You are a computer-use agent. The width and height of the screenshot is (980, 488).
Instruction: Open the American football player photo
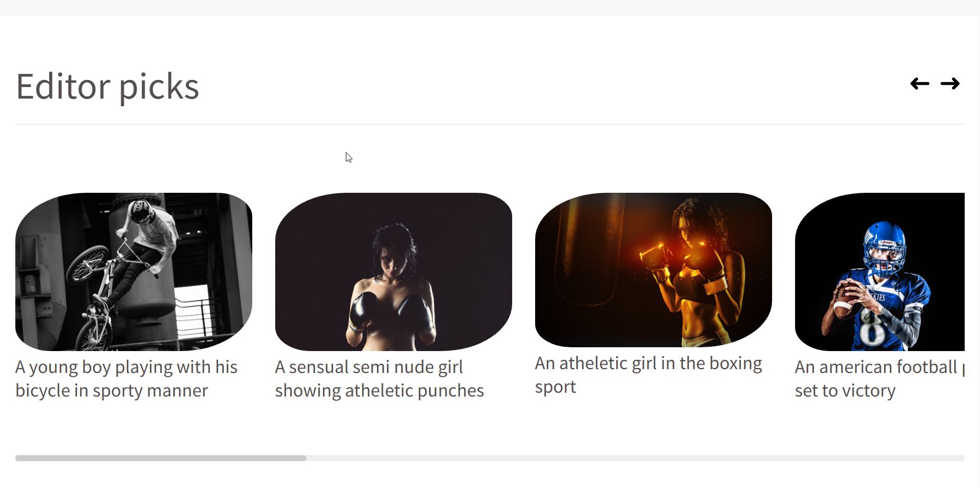click(x=880, y=272)
